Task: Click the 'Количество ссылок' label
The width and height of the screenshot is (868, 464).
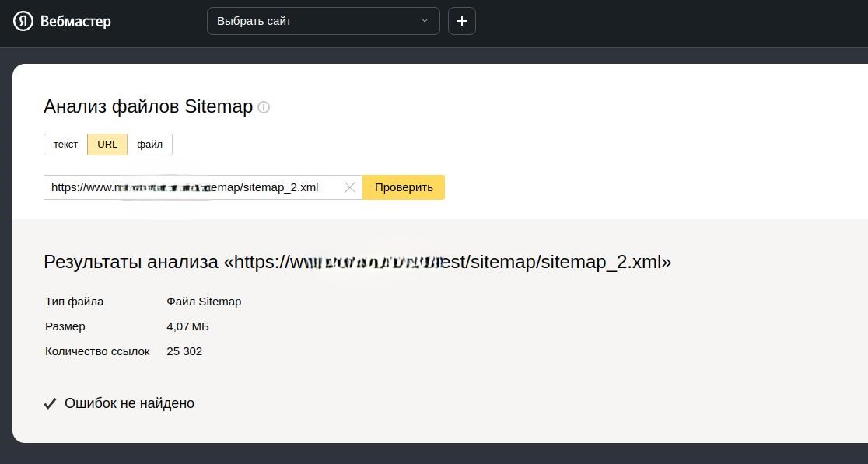Action: [x=97, y=351]
